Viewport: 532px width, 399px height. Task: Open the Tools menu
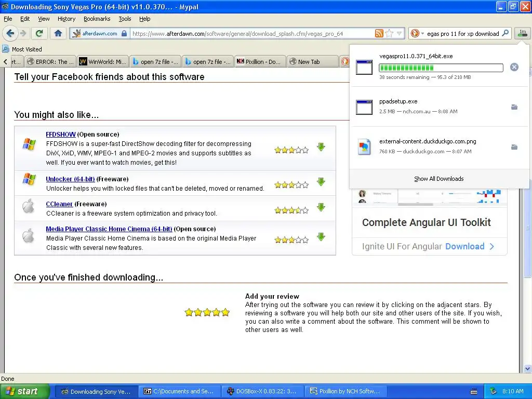click(125, 19)
